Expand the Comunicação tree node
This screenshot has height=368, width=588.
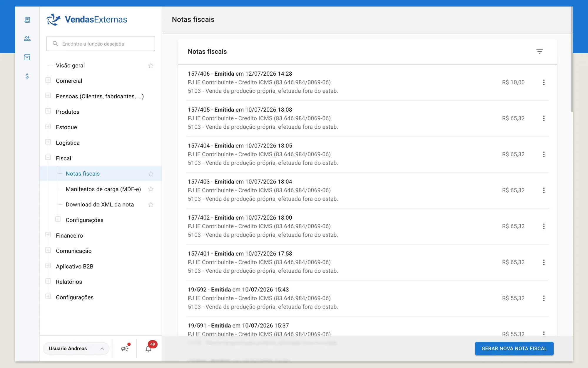(x=48, y=250)
